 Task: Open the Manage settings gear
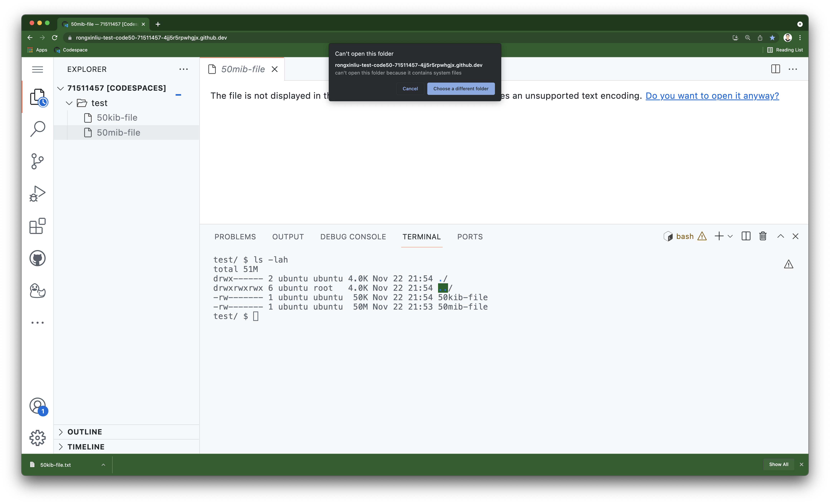coord(37,438)
